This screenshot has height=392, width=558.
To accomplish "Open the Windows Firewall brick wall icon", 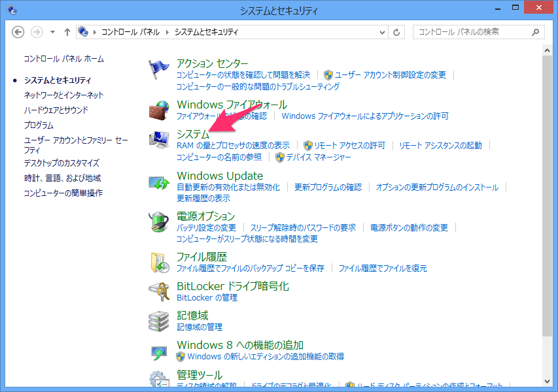I will (x=159, y=110).
